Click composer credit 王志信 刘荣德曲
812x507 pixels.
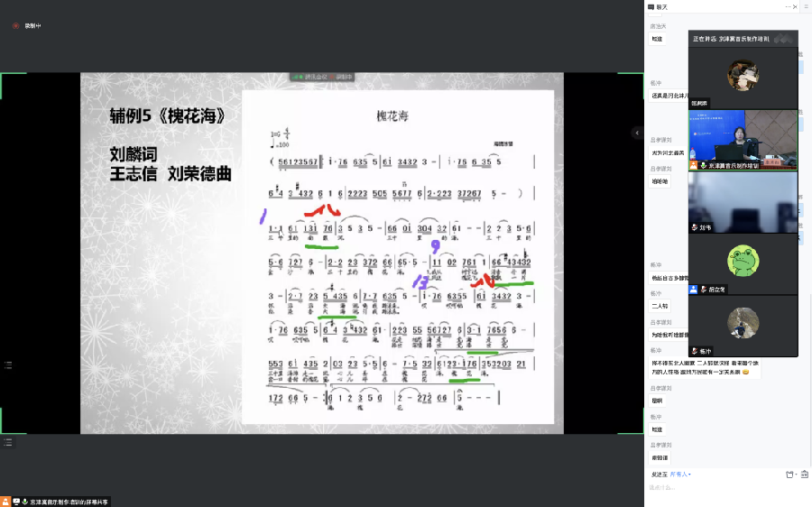pyautogui.click(x=171, y=173)
